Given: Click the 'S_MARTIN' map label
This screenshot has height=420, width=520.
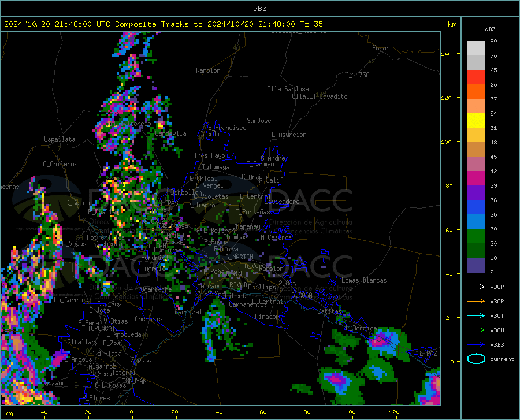Looking at the screenshot, I should 239,257.
